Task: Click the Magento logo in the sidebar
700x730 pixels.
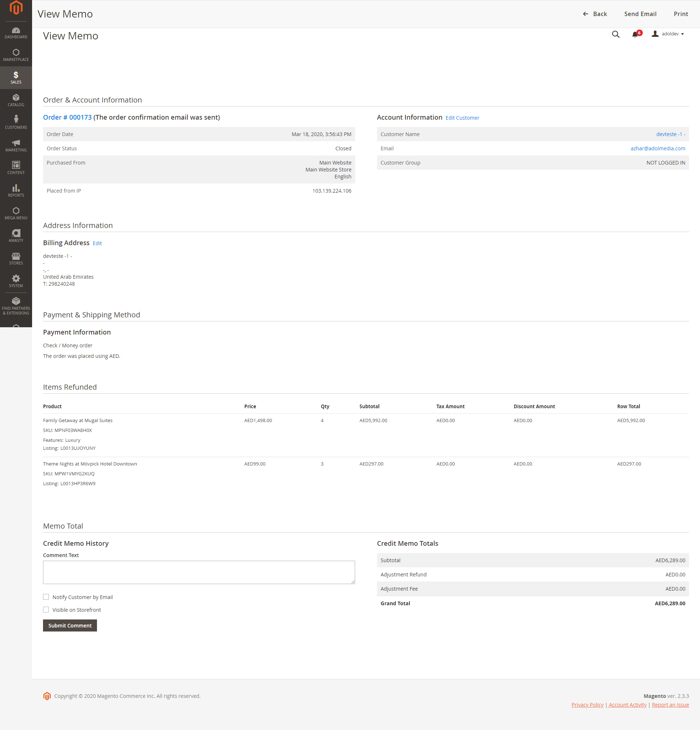Action: click(16, 8)
